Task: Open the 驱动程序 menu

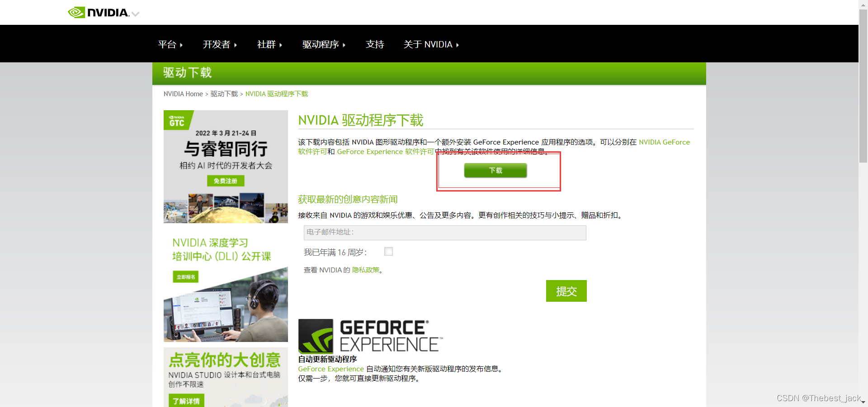Action: click(x=324, y=44)
